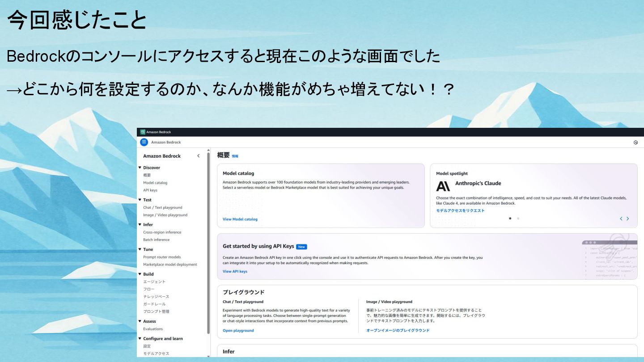644x362 pixels.
Task: Click the Infer heading in main panel
Action: (x=229, y=352)
